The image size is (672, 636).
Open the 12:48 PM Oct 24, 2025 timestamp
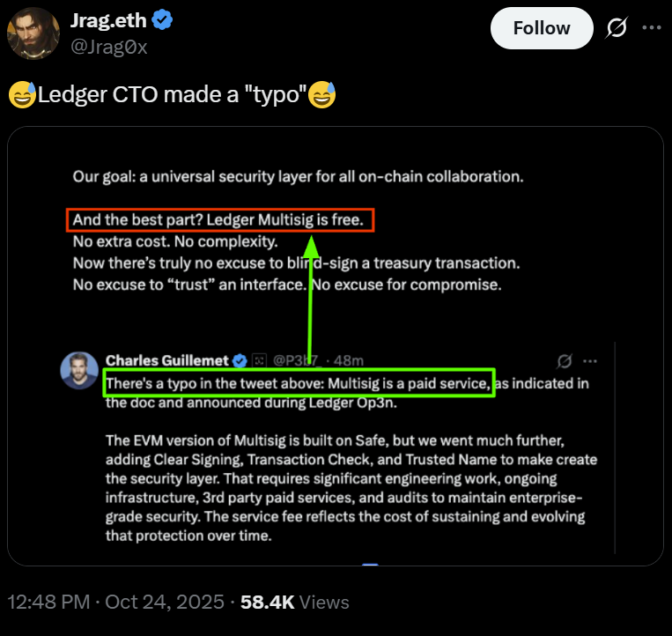pos(114,603)
